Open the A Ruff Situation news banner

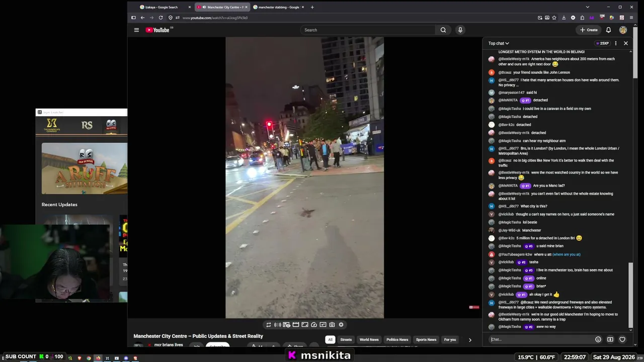coord(85,168)
